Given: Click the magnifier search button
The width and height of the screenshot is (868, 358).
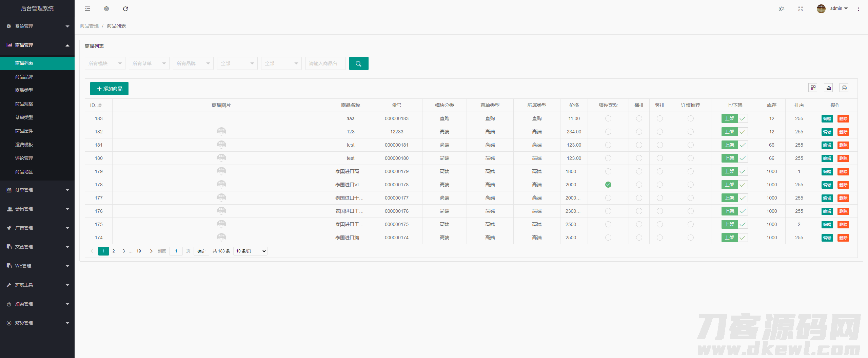Looking at the screenshot, I should point(359,63).
